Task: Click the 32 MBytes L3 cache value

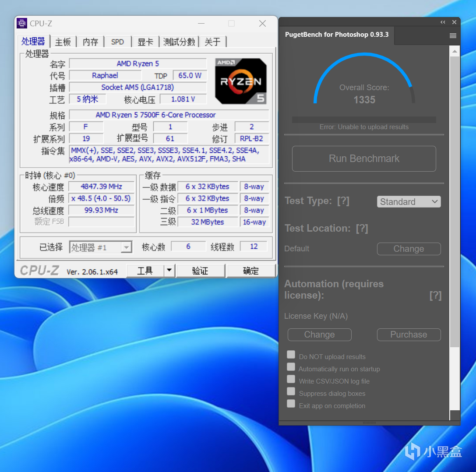Action: (208, 222)
